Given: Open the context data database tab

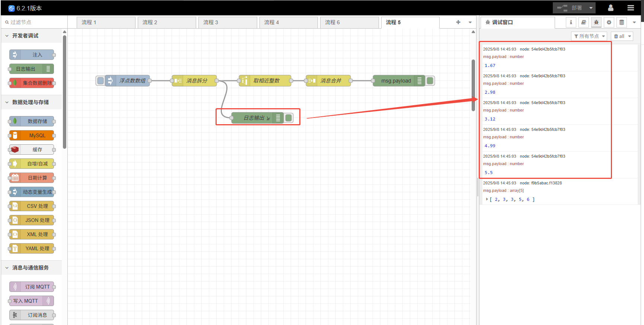Looking at the screenshot, I should coord(621,22).
